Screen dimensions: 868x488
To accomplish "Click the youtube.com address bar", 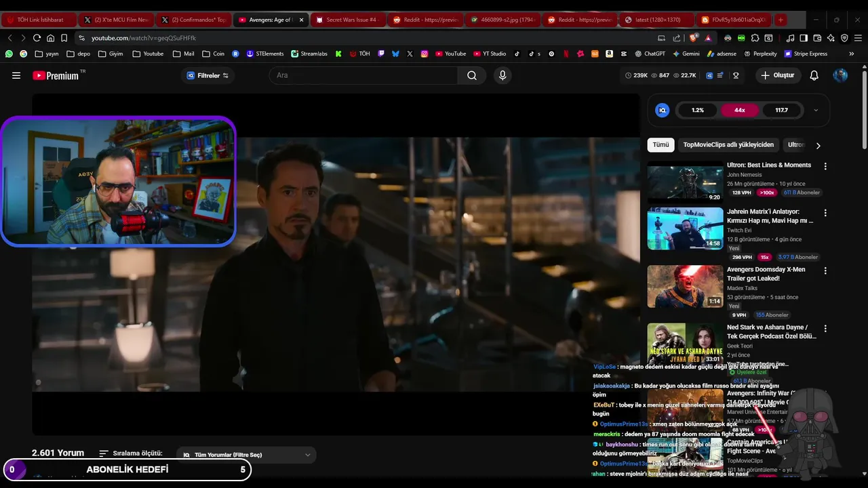I will [366, 38].
